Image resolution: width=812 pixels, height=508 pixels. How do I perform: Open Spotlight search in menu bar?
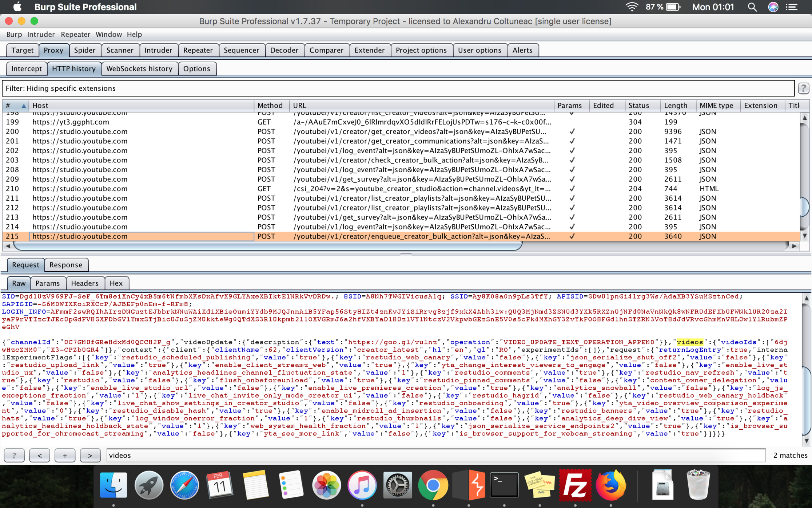[x=752, y=7]
